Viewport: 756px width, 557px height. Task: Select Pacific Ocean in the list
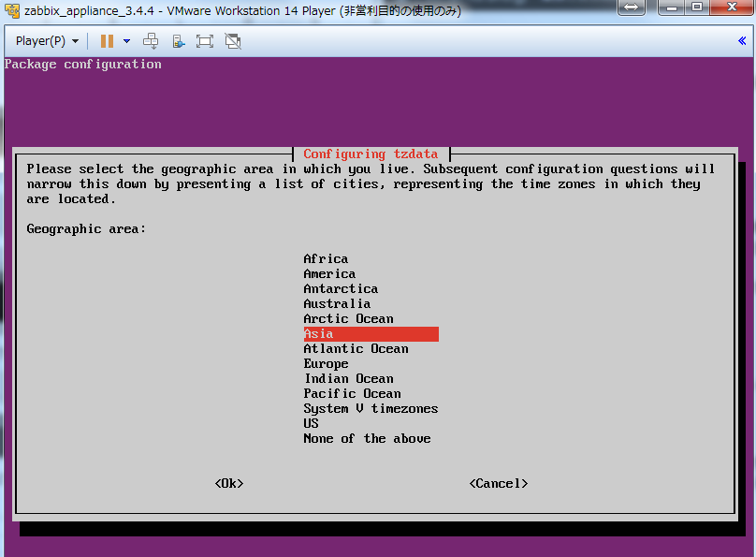352,393
